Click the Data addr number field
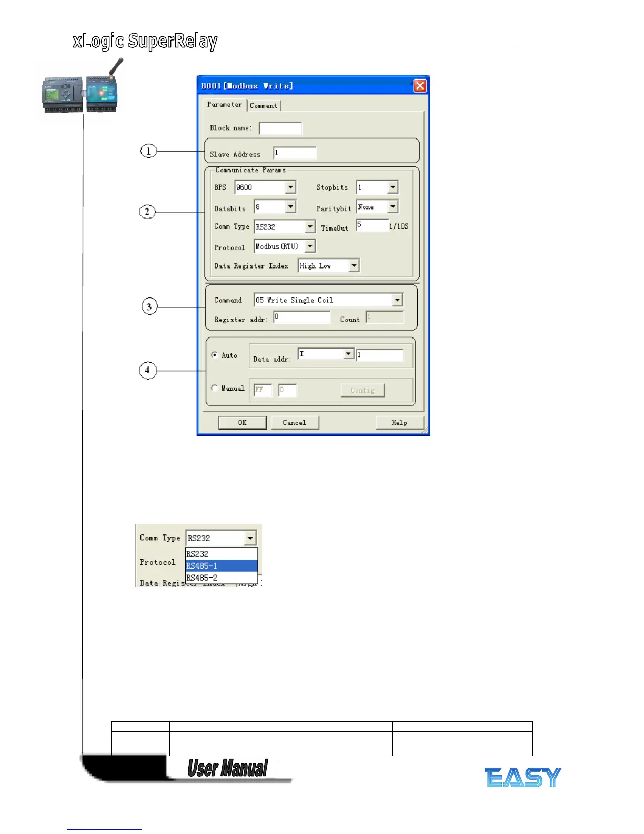 click(380, 355)
